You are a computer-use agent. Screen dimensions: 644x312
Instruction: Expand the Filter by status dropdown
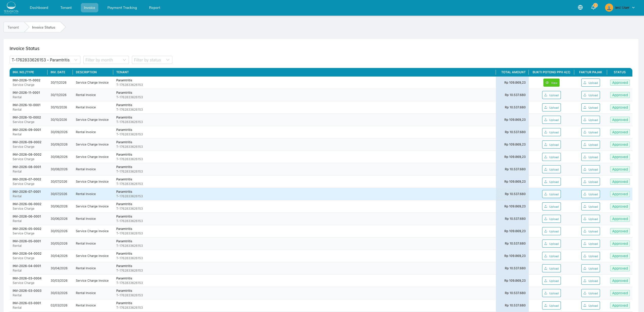pos(152,60)
